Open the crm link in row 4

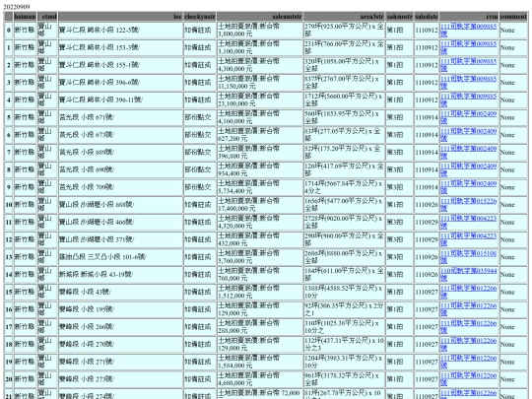click(x=468, y=100)
